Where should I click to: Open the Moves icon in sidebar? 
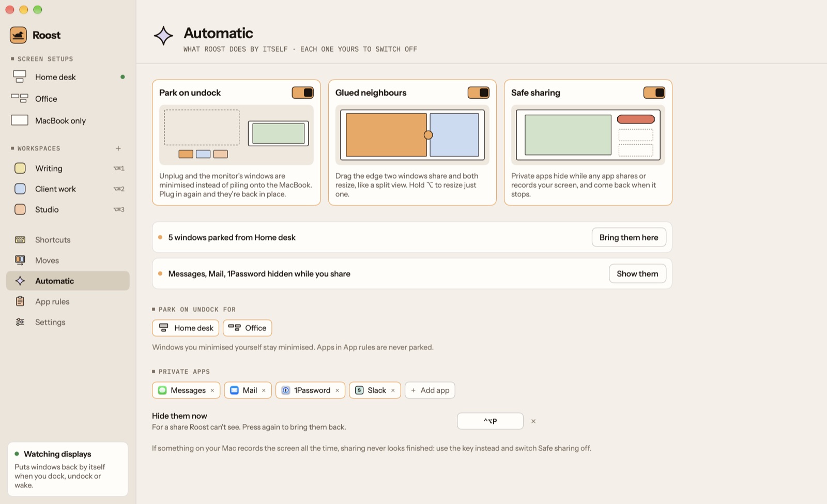coord(20,260)
